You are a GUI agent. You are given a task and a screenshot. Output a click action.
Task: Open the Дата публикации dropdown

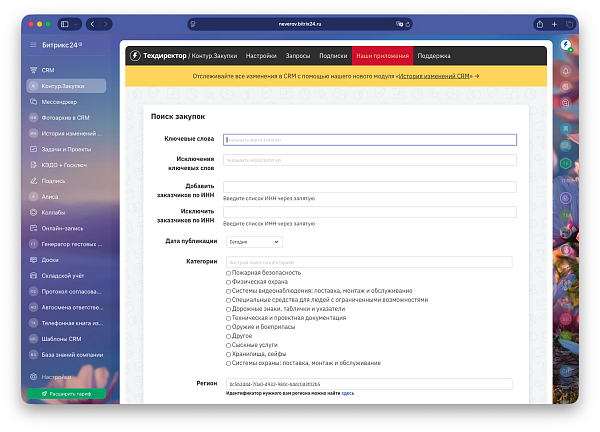[x=254, y=242]
